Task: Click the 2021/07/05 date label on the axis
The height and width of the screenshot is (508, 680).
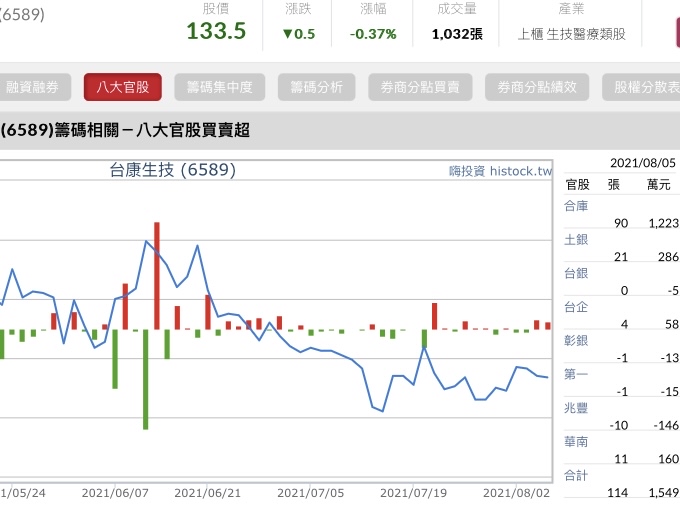Action: [x=310, y=493]
